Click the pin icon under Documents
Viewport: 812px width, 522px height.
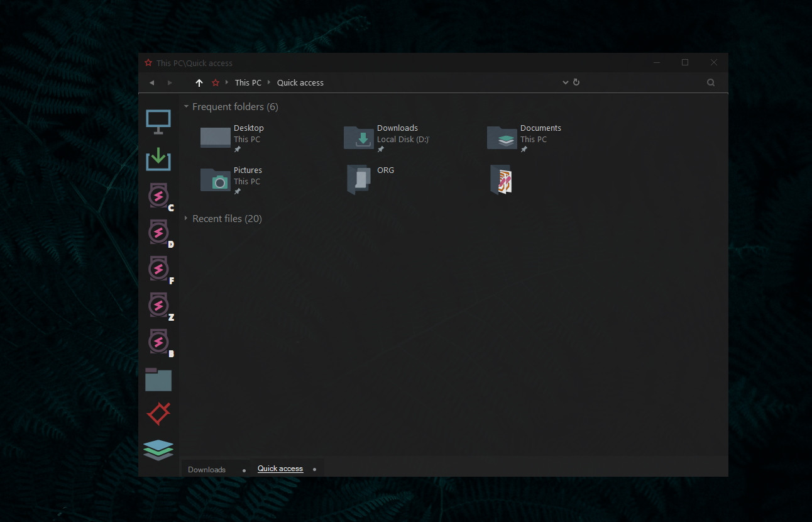coord(524,150)
